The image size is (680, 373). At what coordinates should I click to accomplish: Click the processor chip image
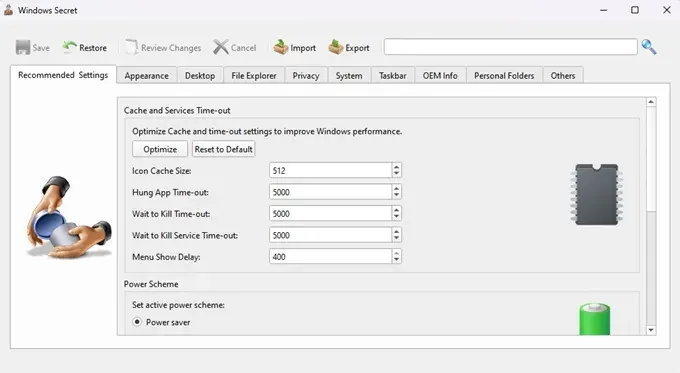tap(597, 194)
